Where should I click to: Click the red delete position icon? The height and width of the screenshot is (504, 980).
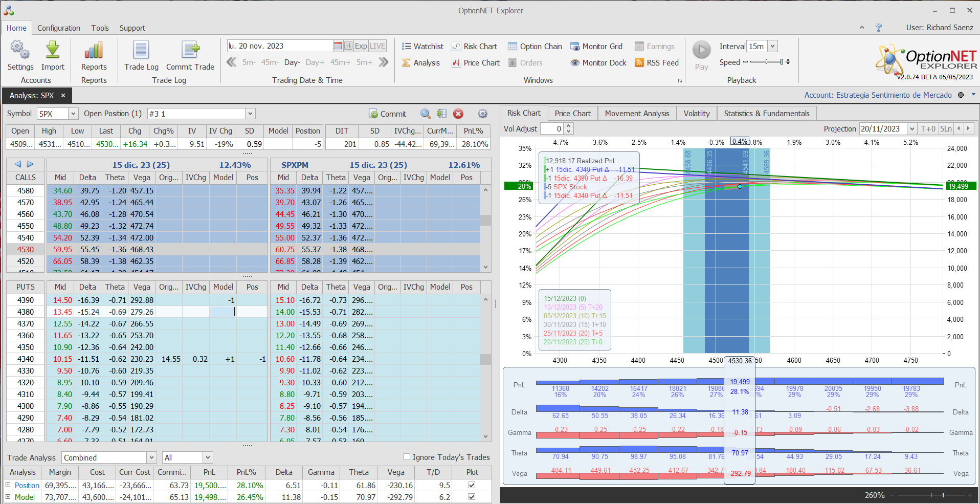click(458, 114)
